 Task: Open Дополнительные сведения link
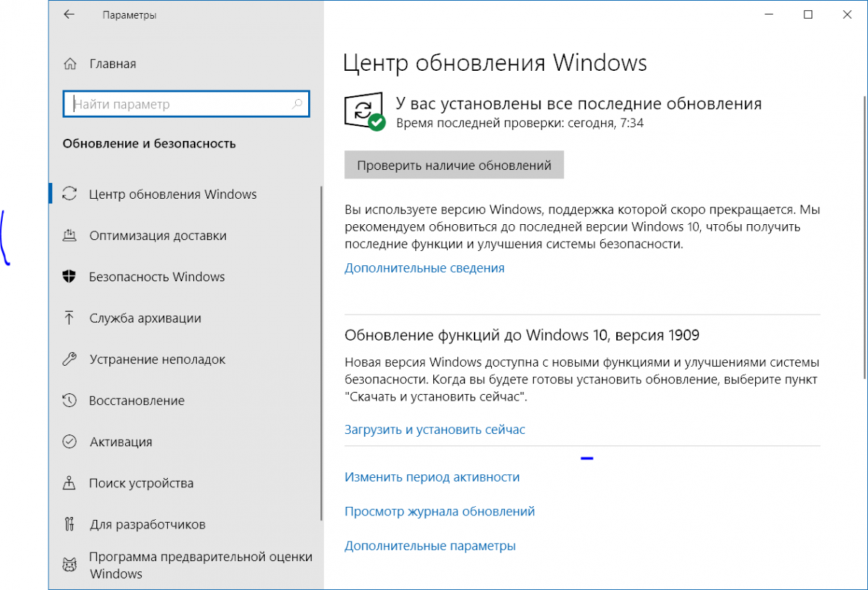[425, 268]
